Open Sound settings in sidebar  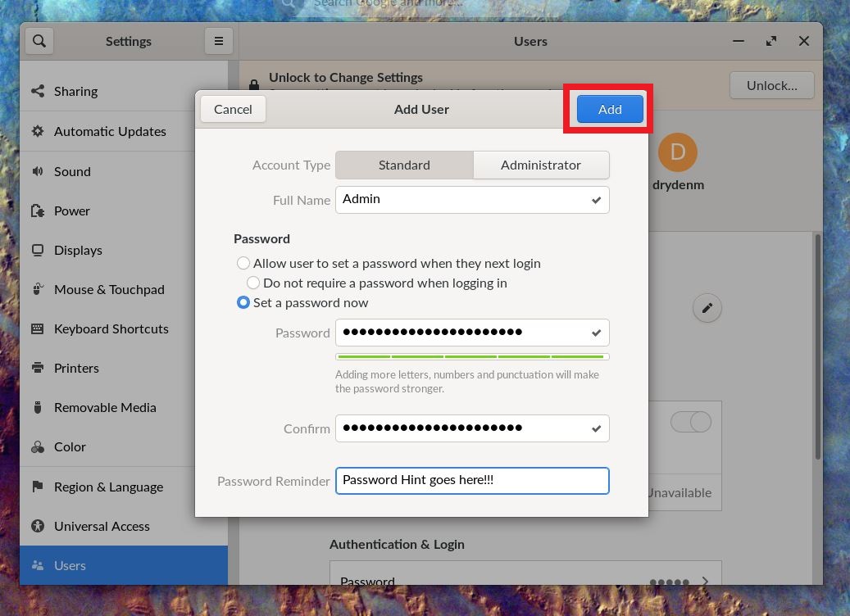tap(124, 171)
